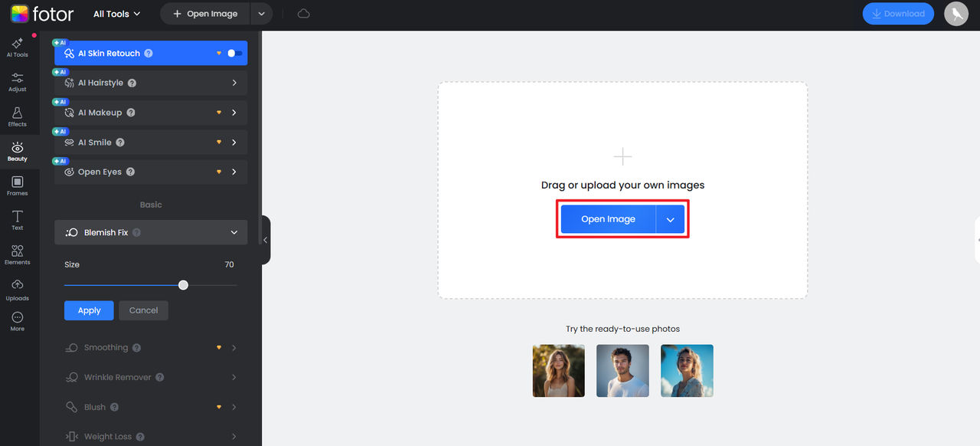Expand the AI Hairstyle tool
The width and height of the screenshot is (980, 446).
[x=234, y=83]
